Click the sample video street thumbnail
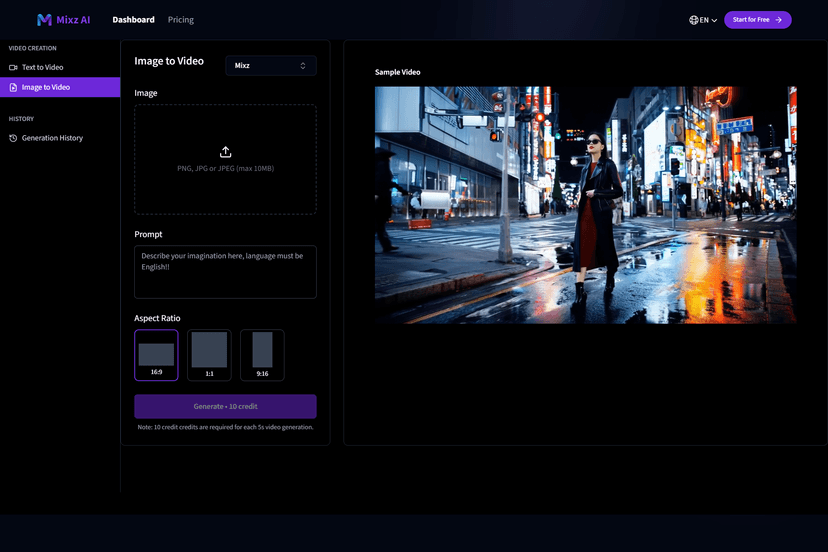The height and width of the screenshot is (552, 828). (x=585, y=205)
